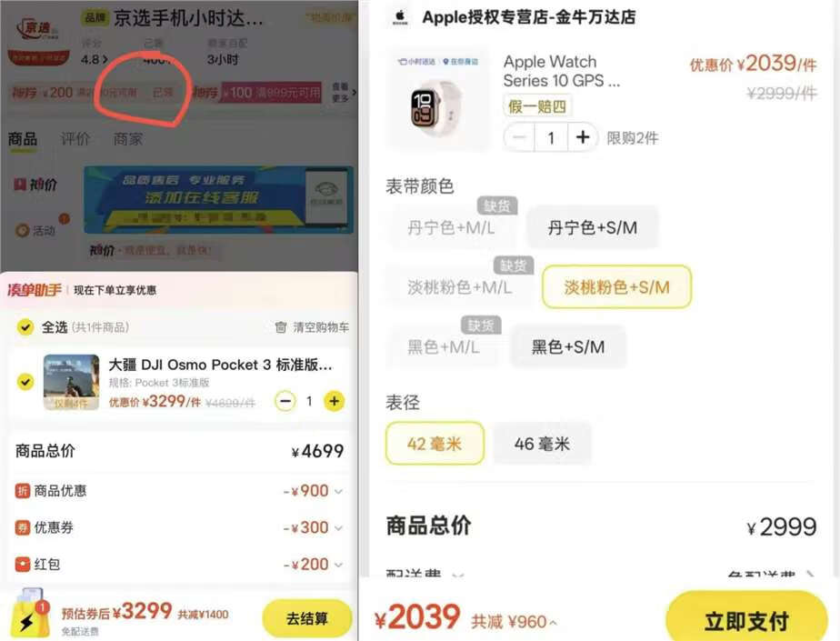Image resolution: width=840 pixels, height=641 pixels.
Task: Decrease DJI Osmo Pocket 3 quantity with minus
Action: point(285,401)
